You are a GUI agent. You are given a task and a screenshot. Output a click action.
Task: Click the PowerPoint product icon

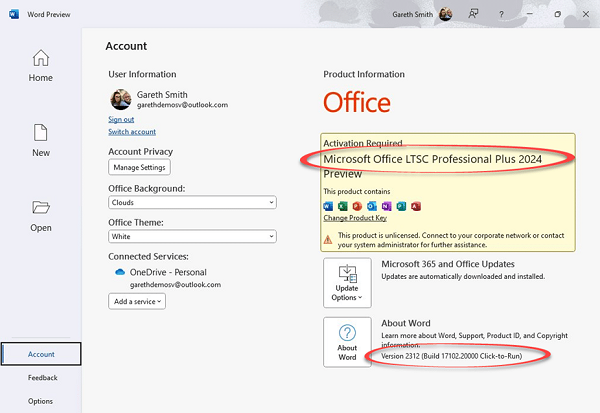tap(357, 206)
